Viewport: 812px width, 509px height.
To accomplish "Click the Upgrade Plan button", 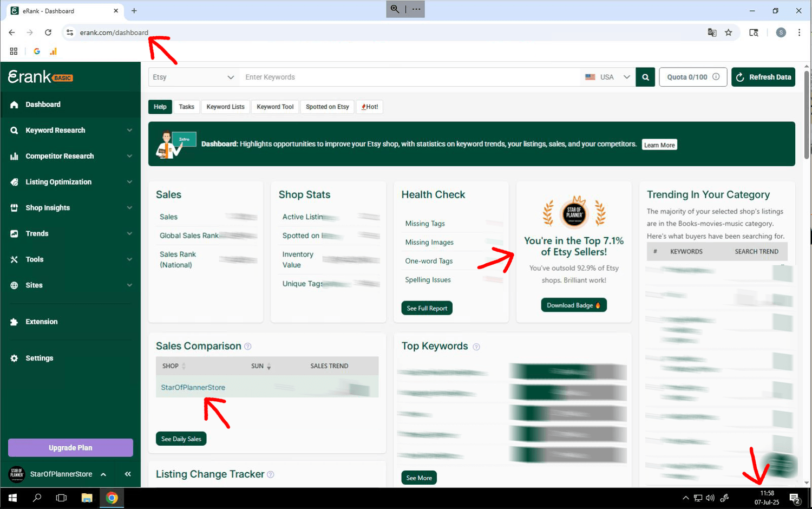I will [x=70, y=448].
